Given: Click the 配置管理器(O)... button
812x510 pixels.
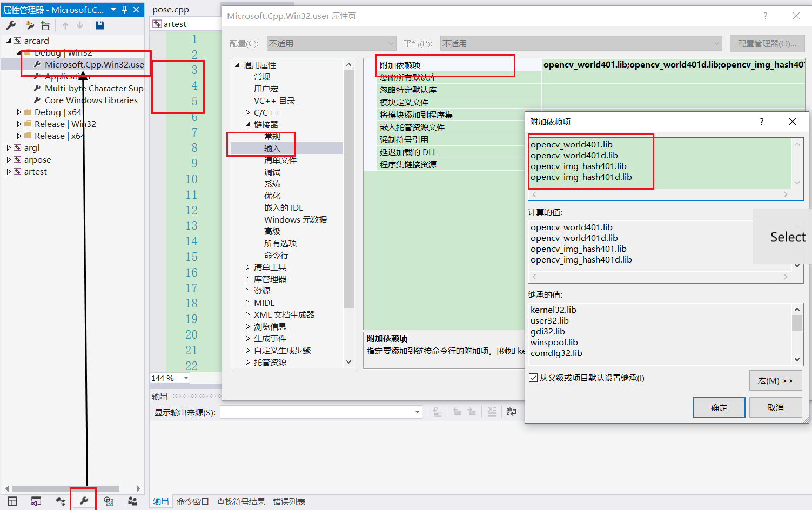Looking at the screenshot, I should coord(767,43).
